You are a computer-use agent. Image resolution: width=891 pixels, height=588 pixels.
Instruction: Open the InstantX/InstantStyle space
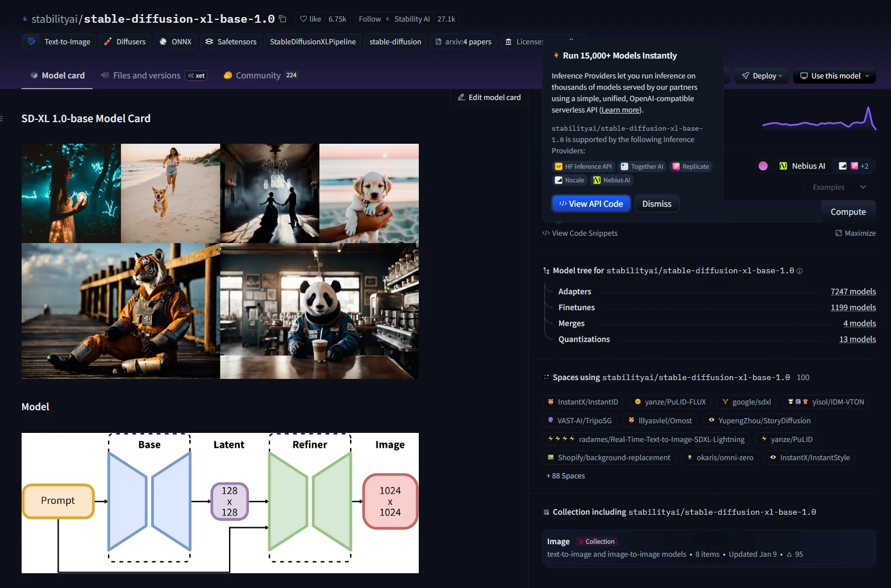point(810,458)
